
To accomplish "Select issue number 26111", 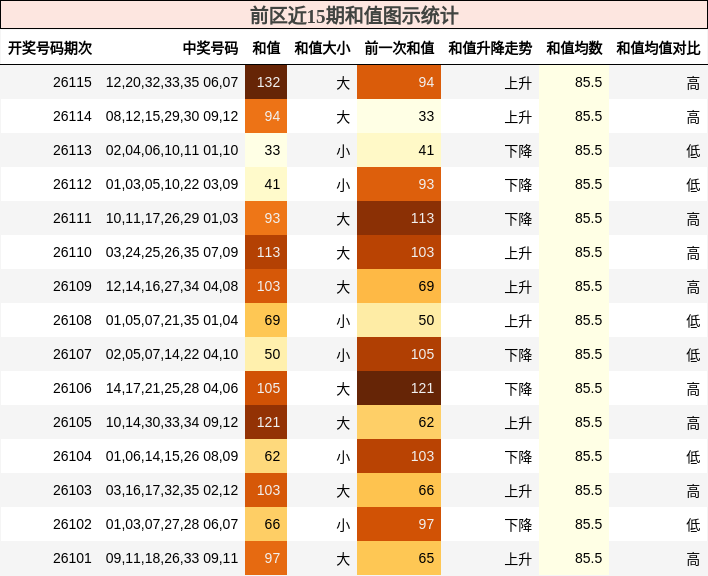I will [x=72, y=218].
